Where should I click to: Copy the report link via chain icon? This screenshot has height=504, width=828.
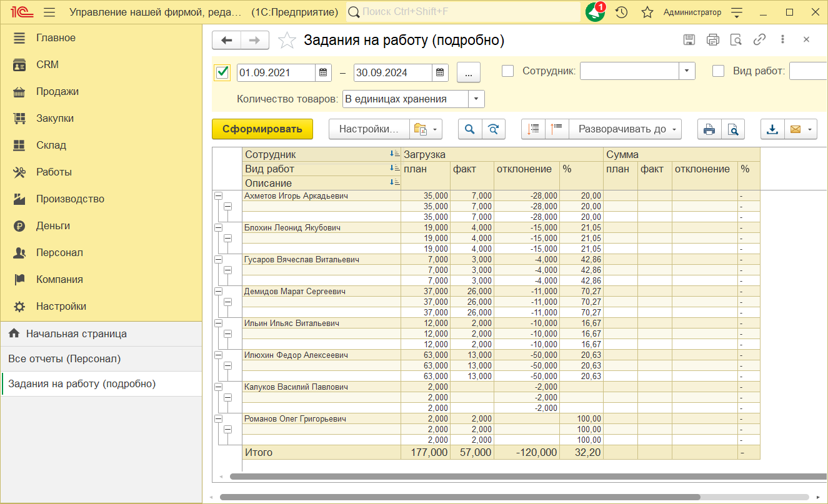tap(759, 40)
